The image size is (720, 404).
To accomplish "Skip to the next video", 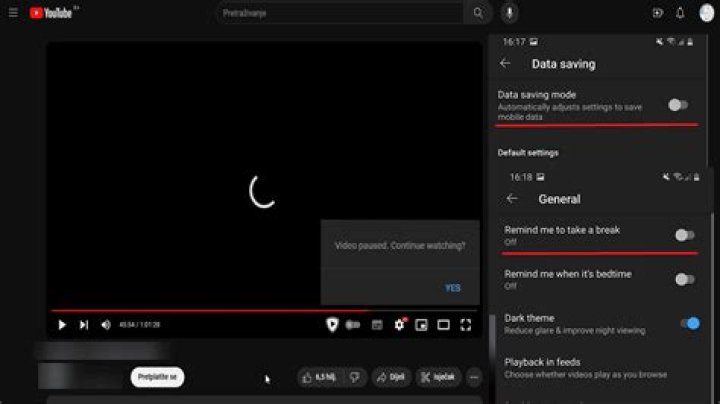I will pyautogui.click(x=84, y=325).
